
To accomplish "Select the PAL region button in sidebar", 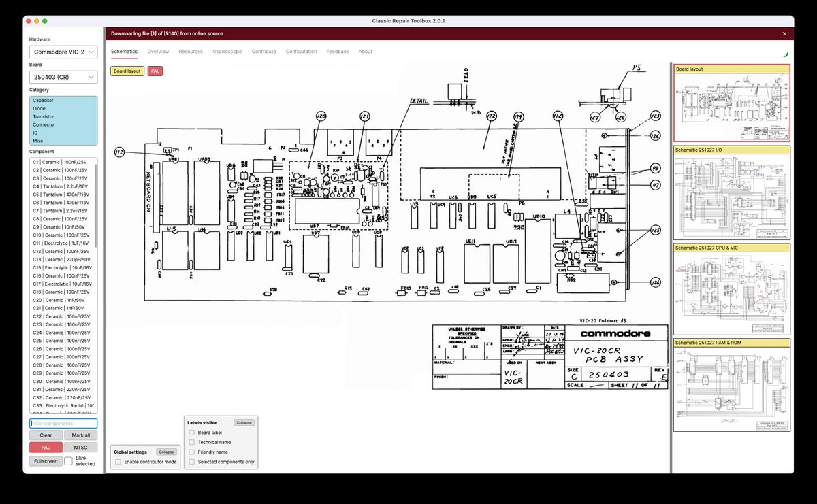I will tap(46, 448).
